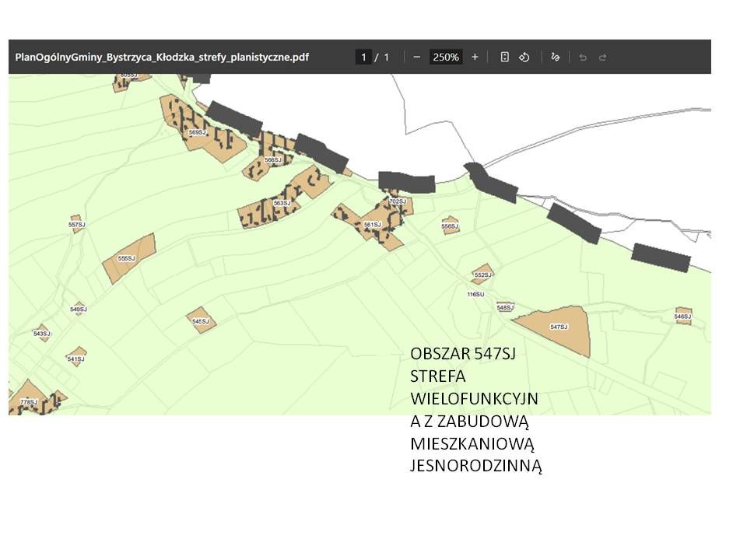Click the Undo icon
Screen dimensions: 747x560
[x=582, y=57]
